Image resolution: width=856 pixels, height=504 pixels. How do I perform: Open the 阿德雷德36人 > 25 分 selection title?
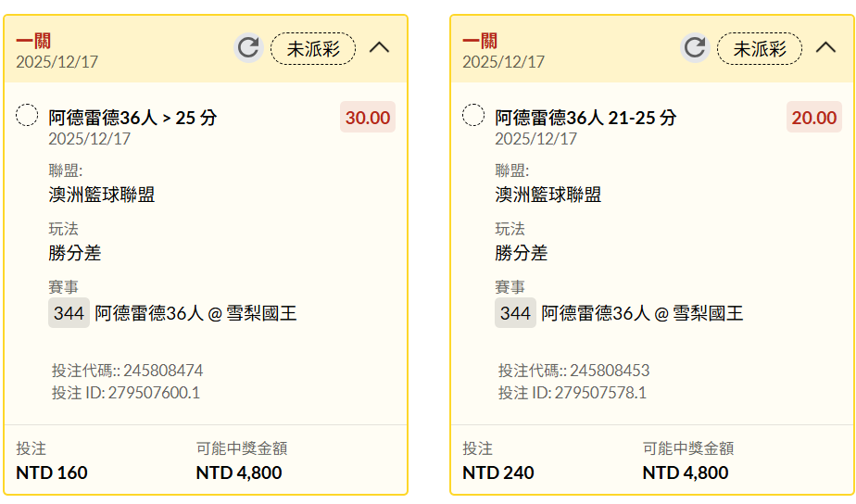132,118
